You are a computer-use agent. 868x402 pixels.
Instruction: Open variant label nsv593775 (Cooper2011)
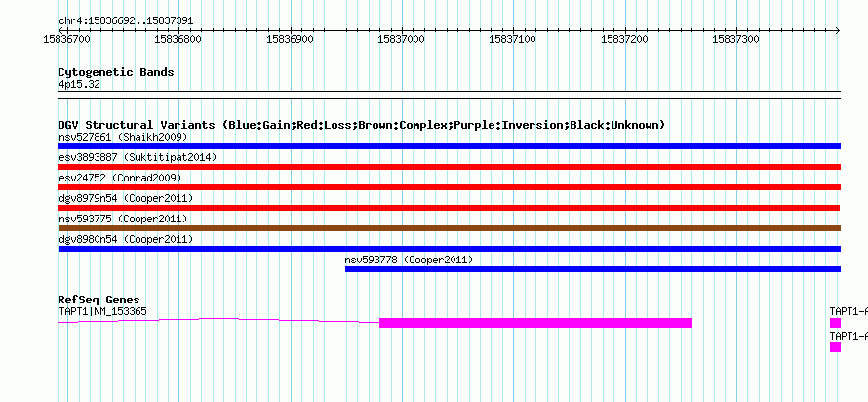[123, 219]
